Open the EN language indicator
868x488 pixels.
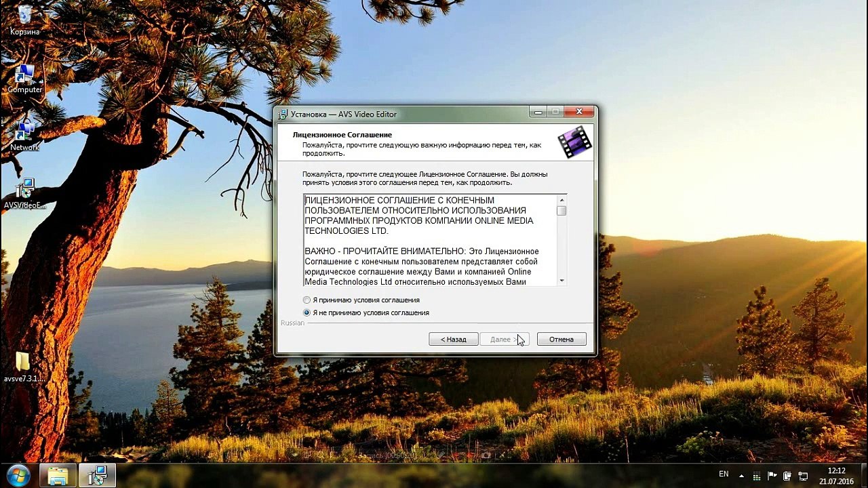pyautogui.click(x=724, y=474)
